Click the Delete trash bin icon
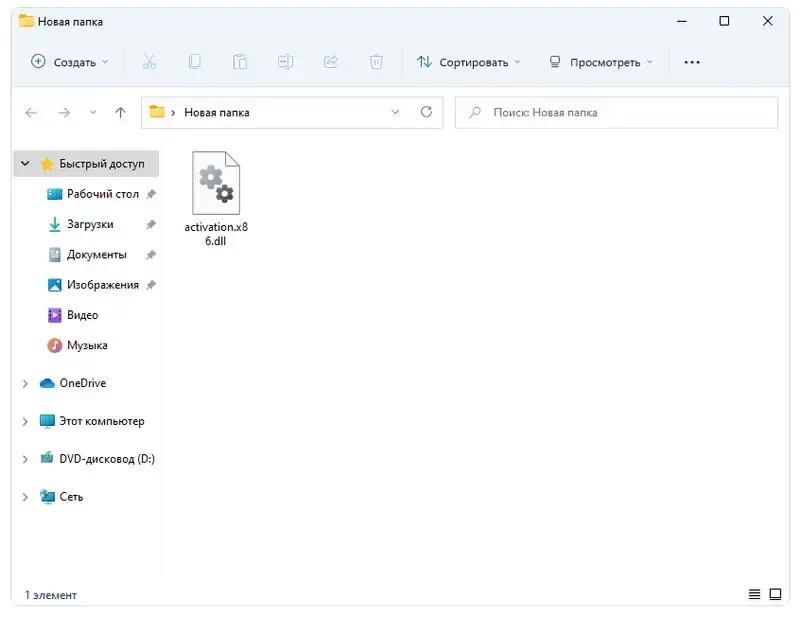Image resolution: width=800 pixels, height=617 pixels. [376, 62]
